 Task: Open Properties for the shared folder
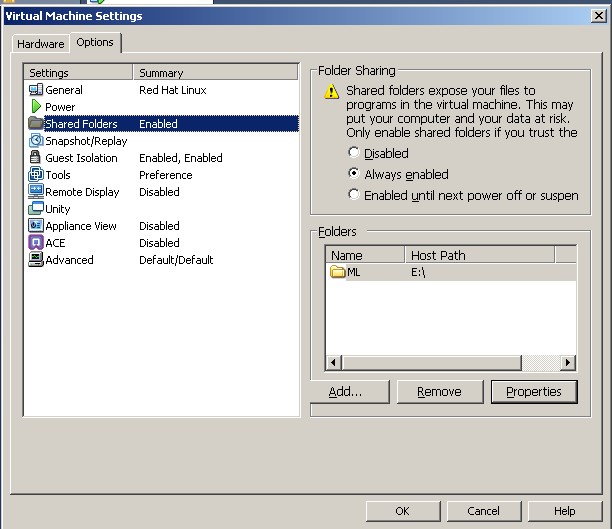point(534,392)
